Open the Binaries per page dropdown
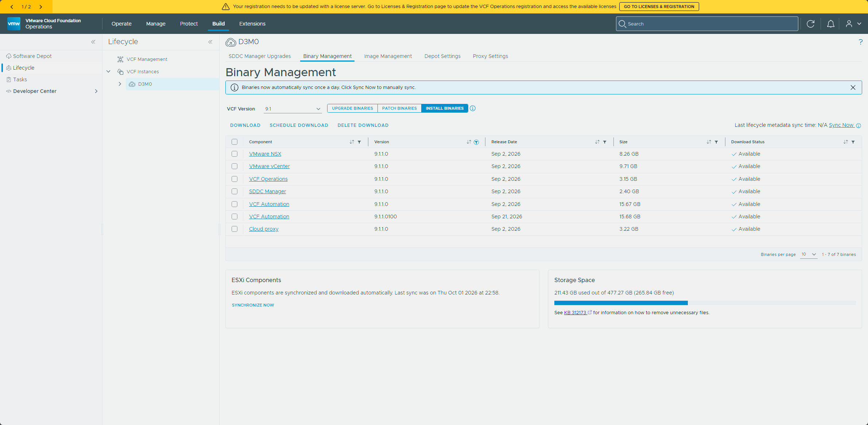The width and height of the screenshot is (868, 425). (809, 254)
